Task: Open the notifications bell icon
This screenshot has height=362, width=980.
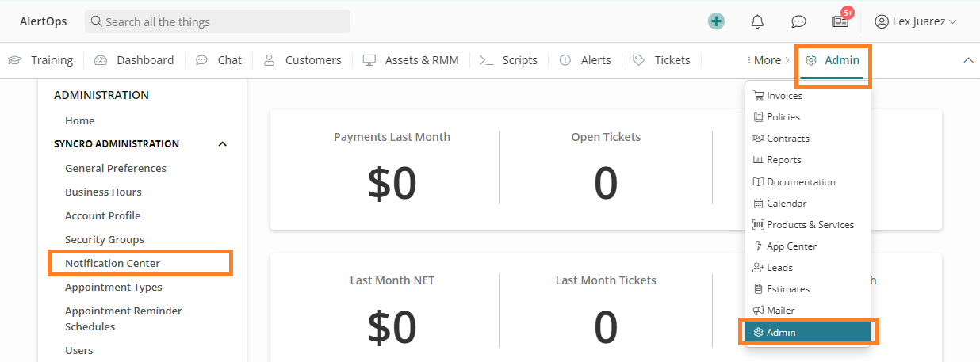Action: coord(757,21)
